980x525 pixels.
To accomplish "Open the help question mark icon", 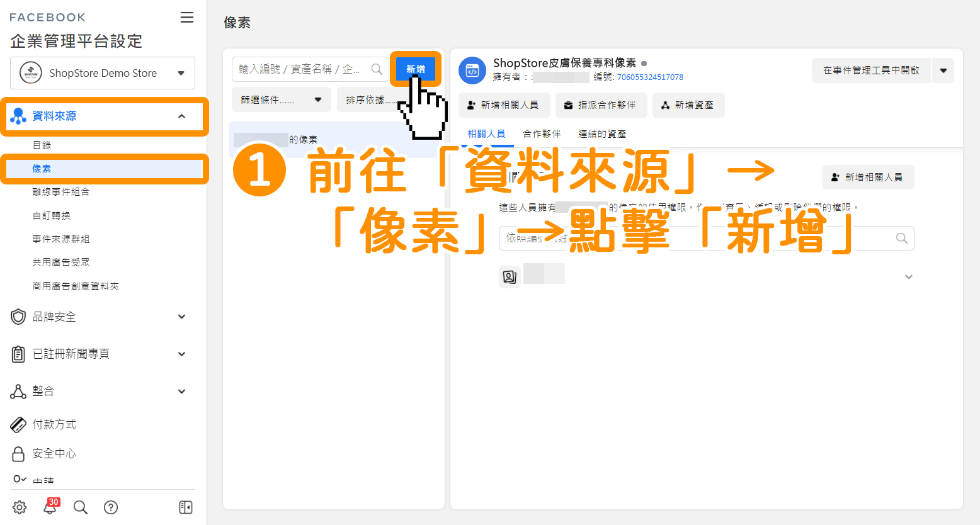I will point(111,507).
